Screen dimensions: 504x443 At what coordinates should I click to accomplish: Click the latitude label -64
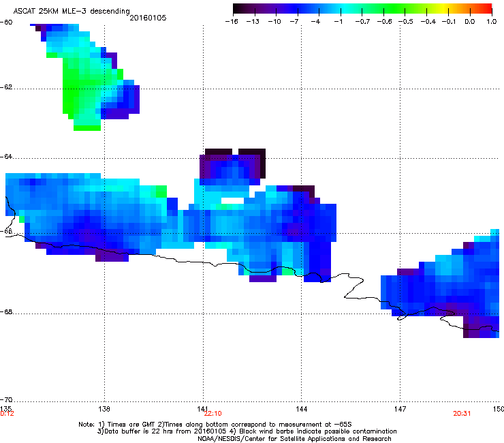point(6,157)
